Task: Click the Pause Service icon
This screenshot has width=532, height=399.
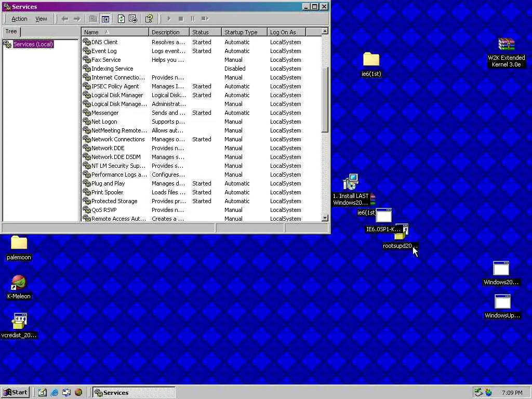Action: pos(193,19)
